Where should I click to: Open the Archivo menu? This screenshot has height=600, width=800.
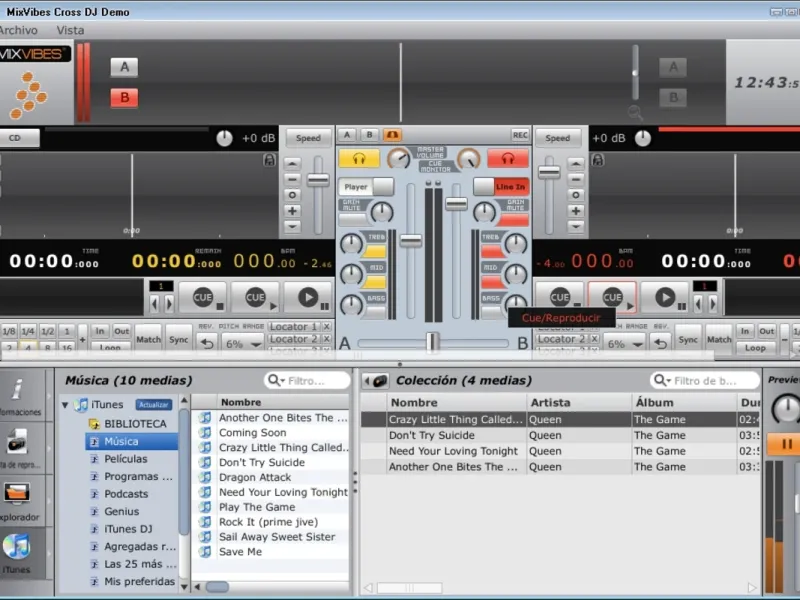pos(19,30)
